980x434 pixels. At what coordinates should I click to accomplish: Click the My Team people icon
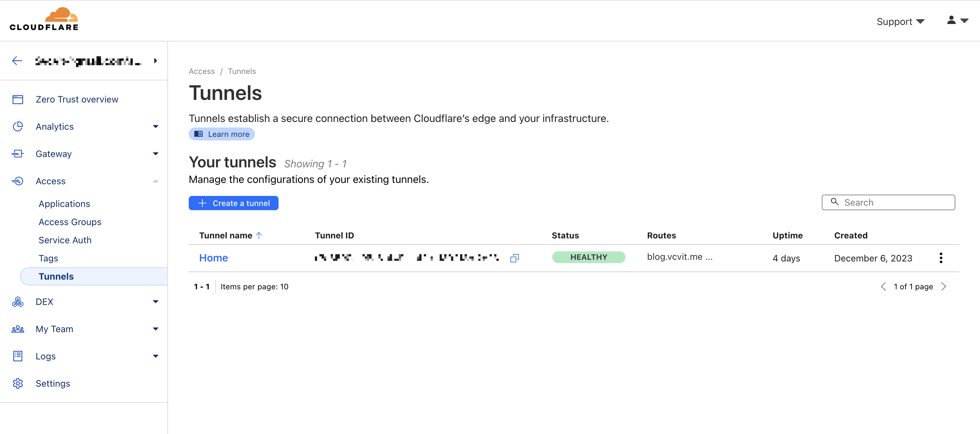click(x=18, y=330)
